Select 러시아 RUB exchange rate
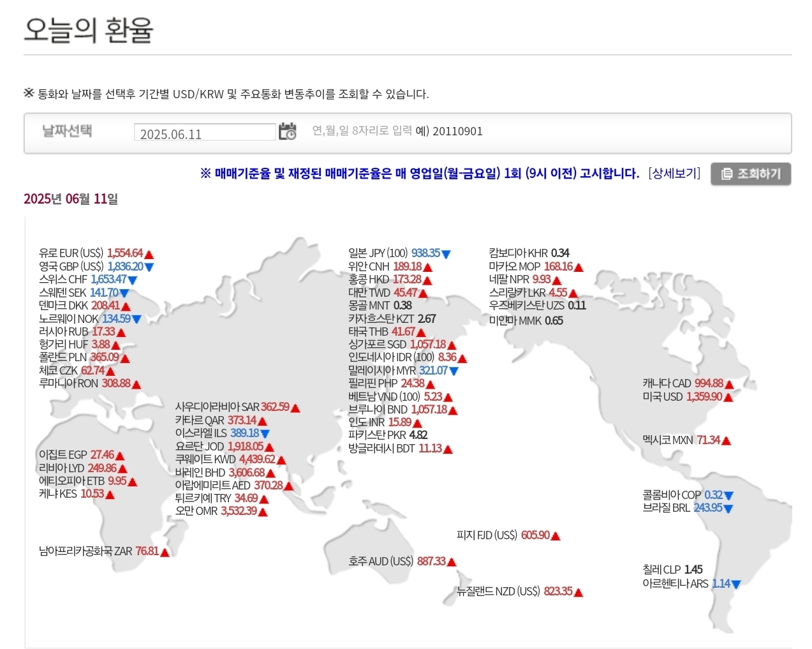Image resolution: width=812 pixels, height=649 pixels. coord(82,332)
